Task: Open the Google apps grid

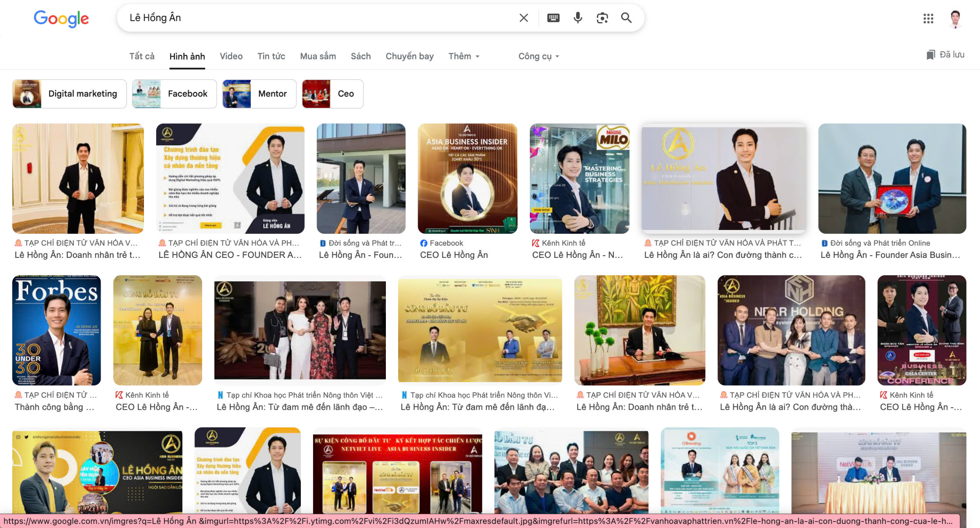Action: tap(928, 18)
